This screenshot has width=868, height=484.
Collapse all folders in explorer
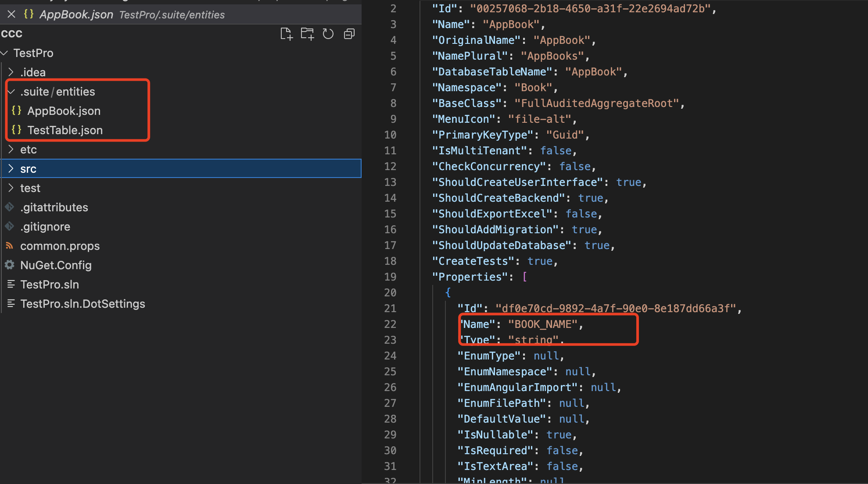tap(349, 34)
